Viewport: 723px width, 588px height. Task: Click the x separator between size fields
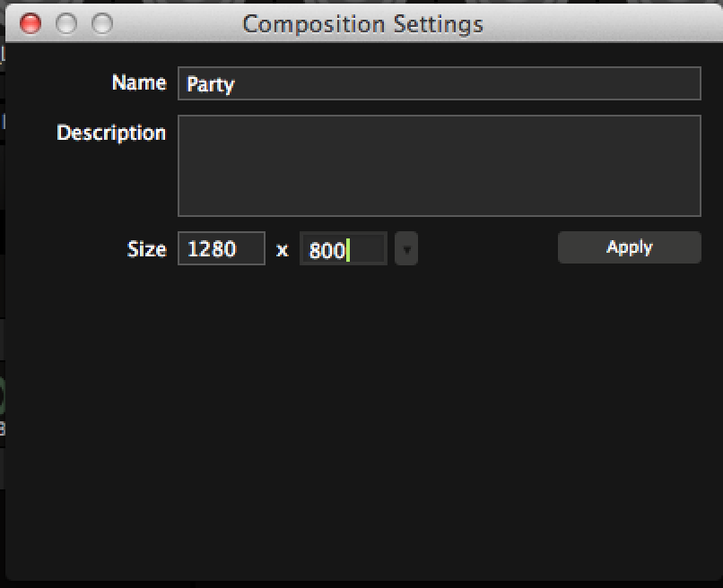282,250
